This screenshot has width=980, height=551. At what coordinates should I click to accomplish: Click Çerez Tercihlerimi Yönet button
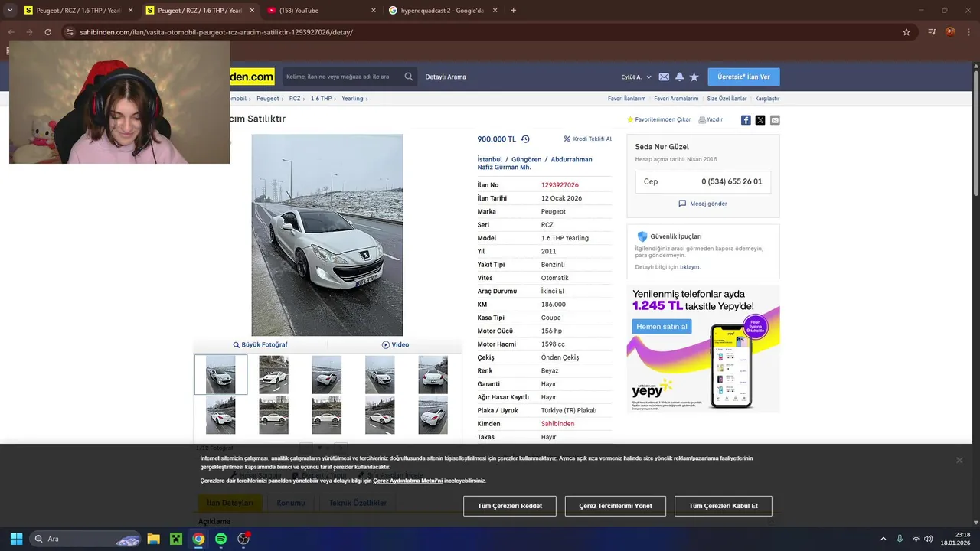tap(616, 506)
